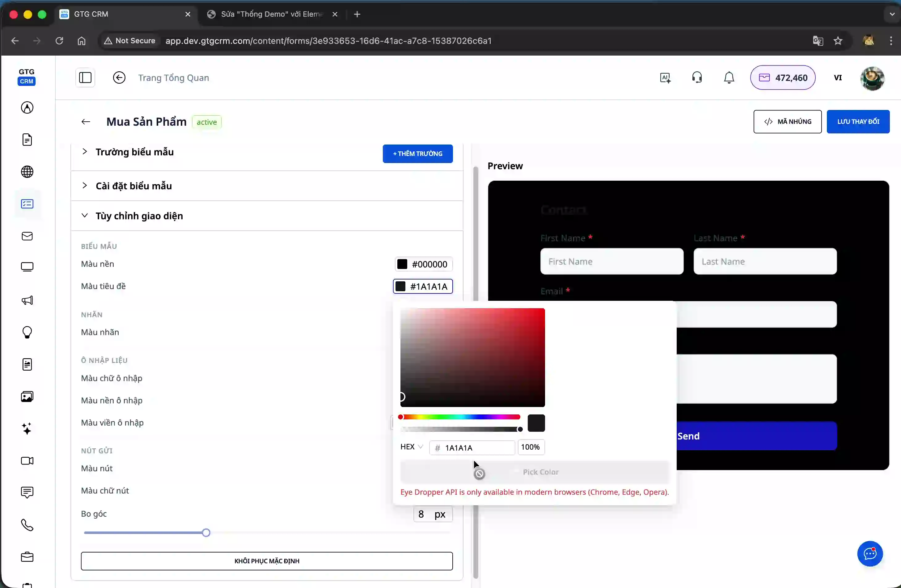This screenshot has width=901, height=588.
Task: Open the HEX color format dropdown
Action: [412, 447]
